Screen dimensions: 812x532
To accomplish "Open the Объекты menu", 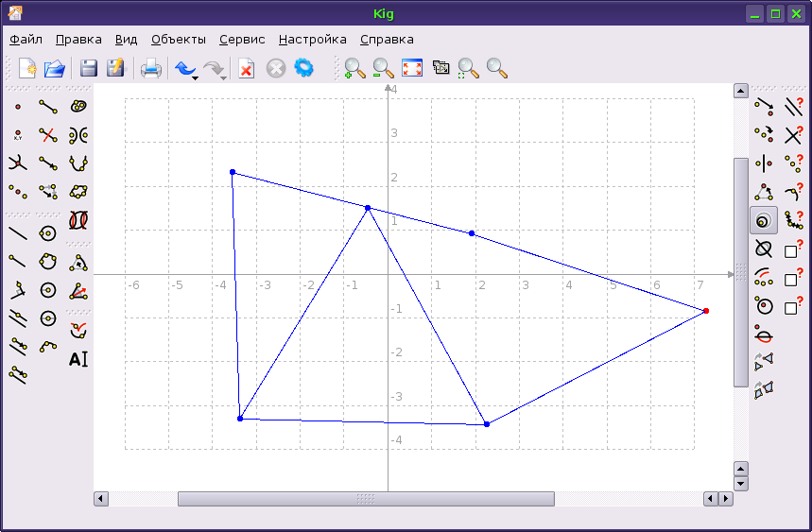I will 179,40.
